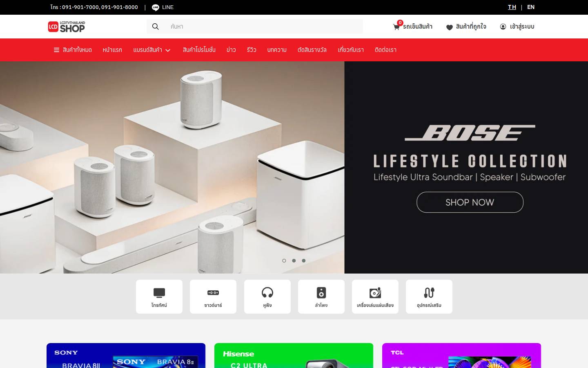This screenshot has width=588, height=368.
Task: Expand the brands dropdown chevron
Action: 168,50
